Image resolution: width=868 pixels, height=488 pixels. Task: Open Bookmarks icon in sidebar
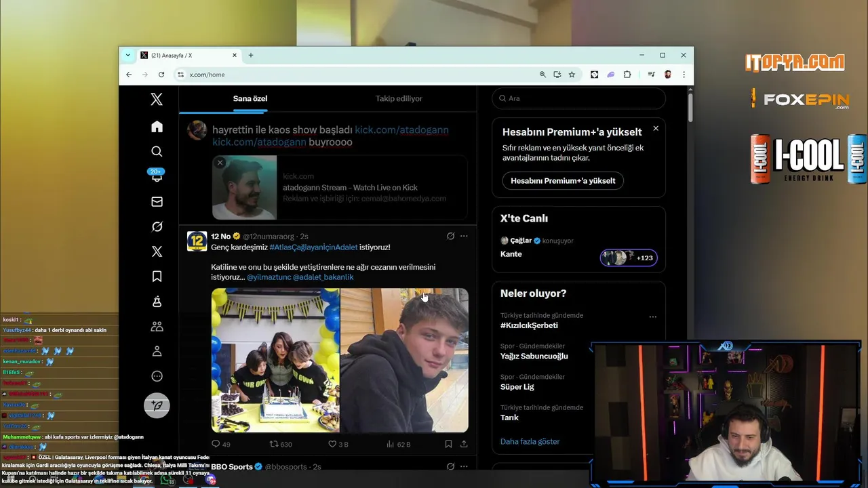157,277
